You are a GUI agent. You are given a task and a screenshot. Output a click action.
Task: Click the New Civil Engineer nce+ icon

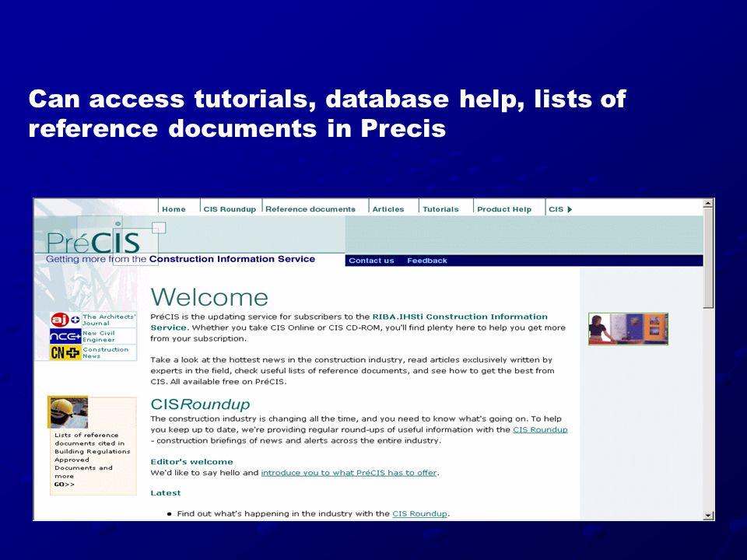point(65,336)
